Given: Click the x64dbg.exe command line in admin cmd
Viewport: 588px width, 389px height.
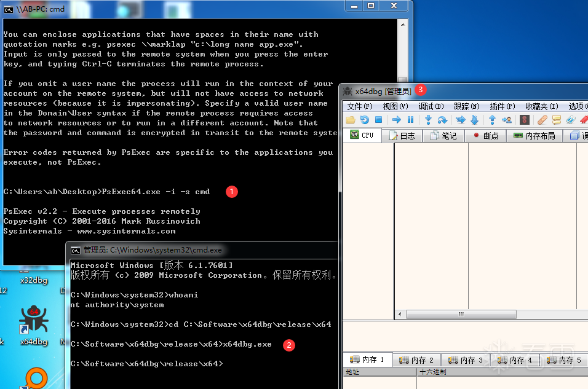Looking at the screenshot, I should [171, 344].
